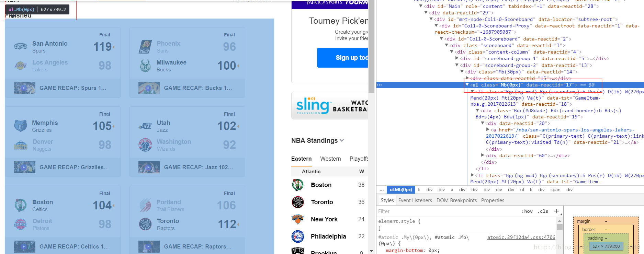Click the Memphis Grizzlies team logo
This screenshot has height=254, width=644.
21,126
